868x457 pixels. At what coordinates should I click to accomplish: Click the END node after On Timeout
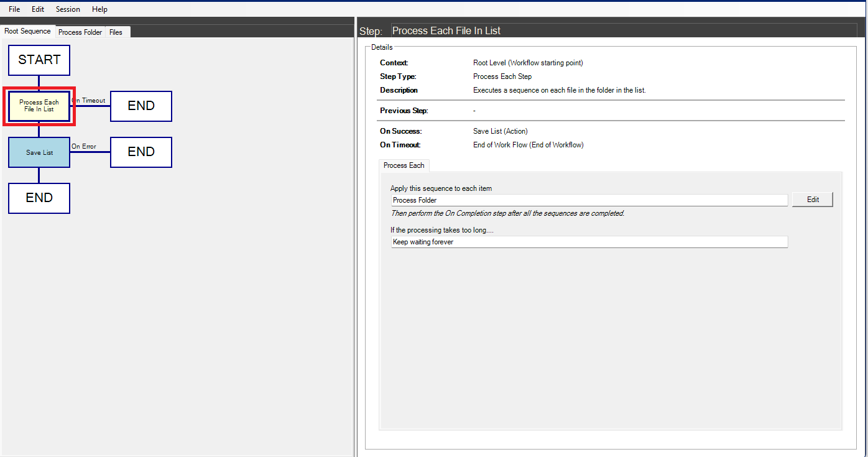[141, 106]
